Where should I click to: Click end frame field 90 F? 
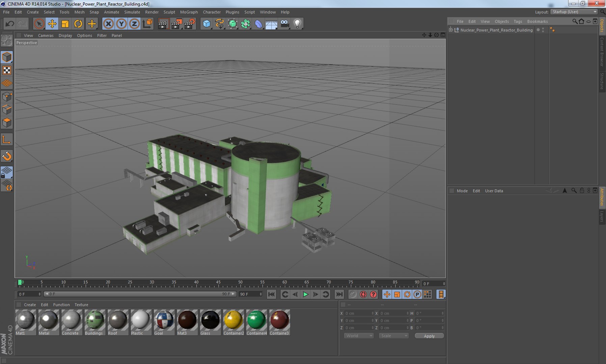pyautogui.click(x=250, y=294)
